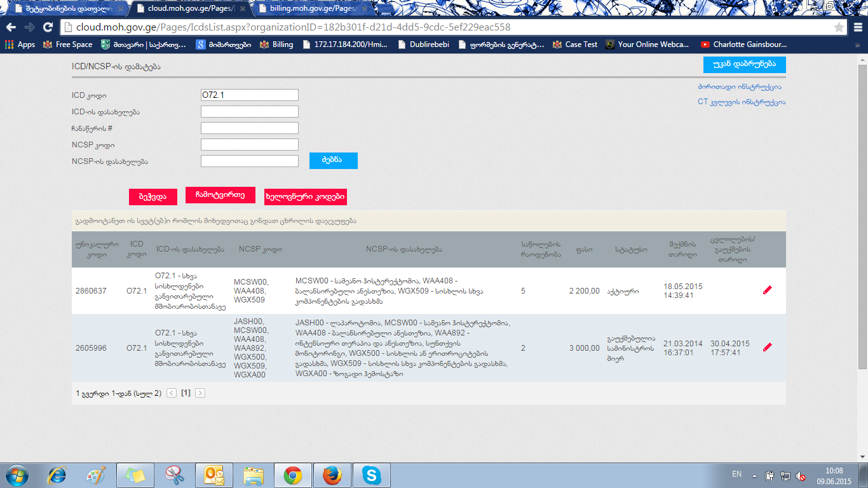Click the edit pencil icon for record 2605996

pyautogui.click(x=767, y=347)
